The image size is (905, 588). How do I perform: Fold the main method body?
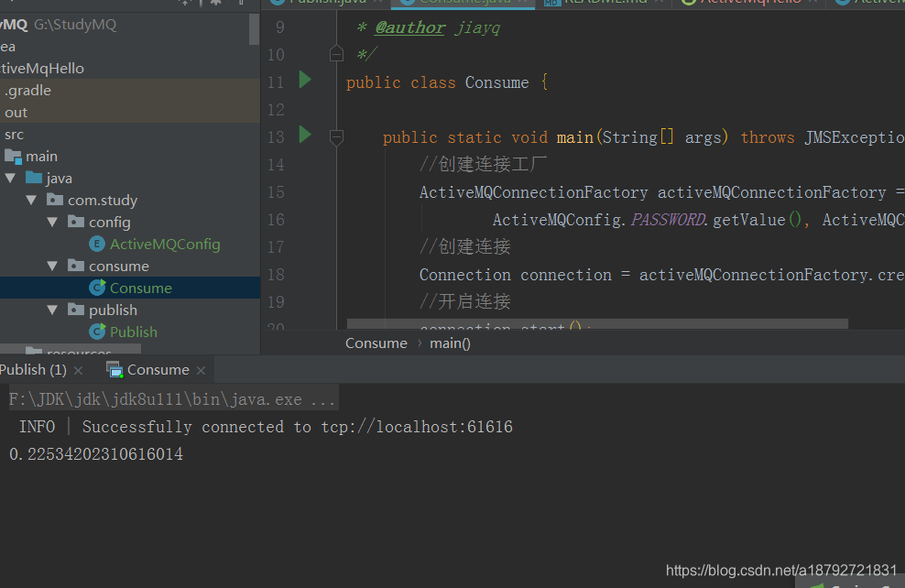pos(336,137)
